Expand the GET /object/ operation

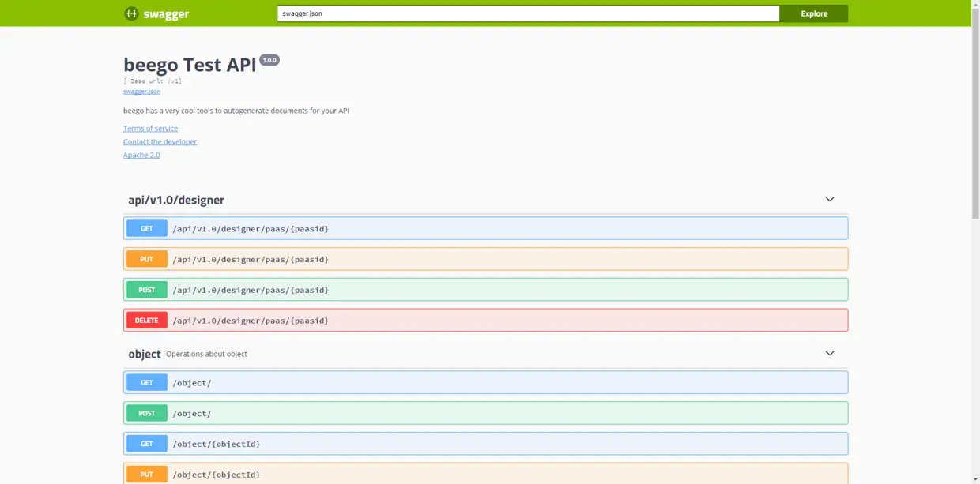(486, 382)
